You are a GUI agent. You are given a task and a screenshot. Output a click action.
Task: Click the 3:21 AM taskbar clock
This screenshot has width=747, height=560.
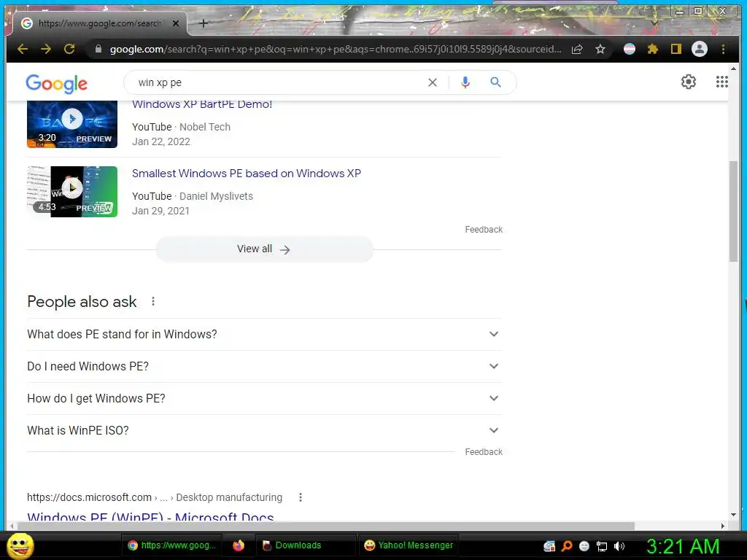tap(683, 546)
